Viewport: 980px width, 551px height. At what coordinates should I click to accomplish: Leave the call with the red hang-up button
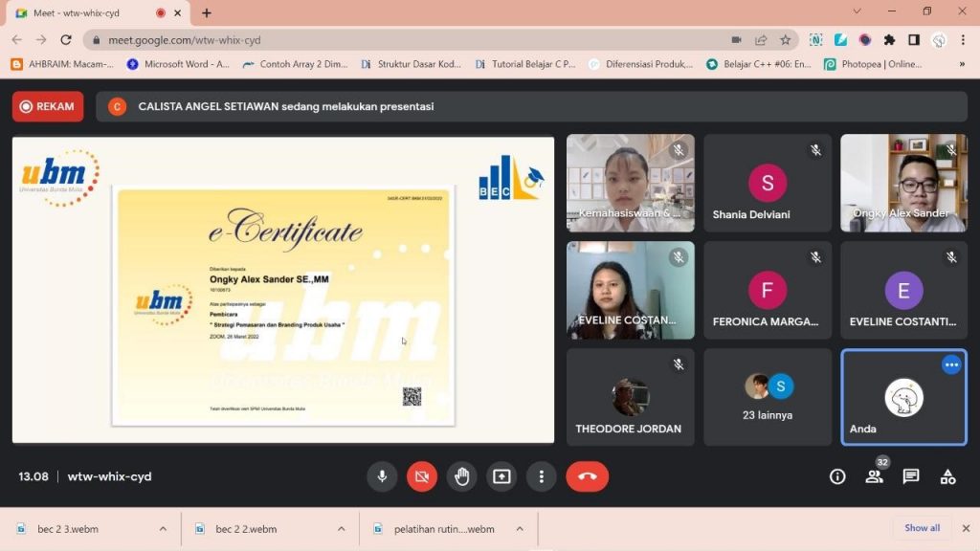pos(587,476)
